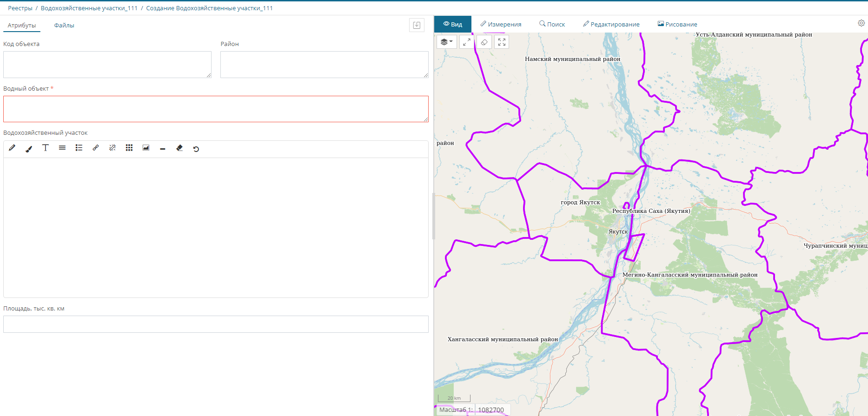Open the map layers dropdown
The image size is (868, 416).
446,42
